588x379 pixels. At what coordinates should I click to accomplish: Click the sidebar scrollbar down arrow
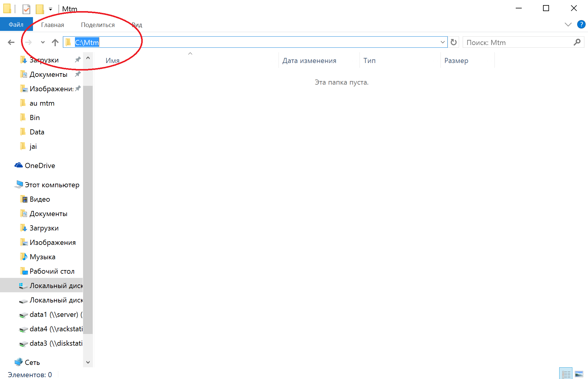pyautogui.click(x=88, y=362)
